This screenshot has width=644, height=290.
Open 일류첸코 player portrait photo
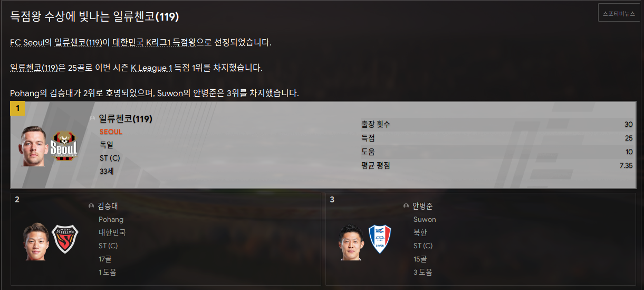click(34, 146)
